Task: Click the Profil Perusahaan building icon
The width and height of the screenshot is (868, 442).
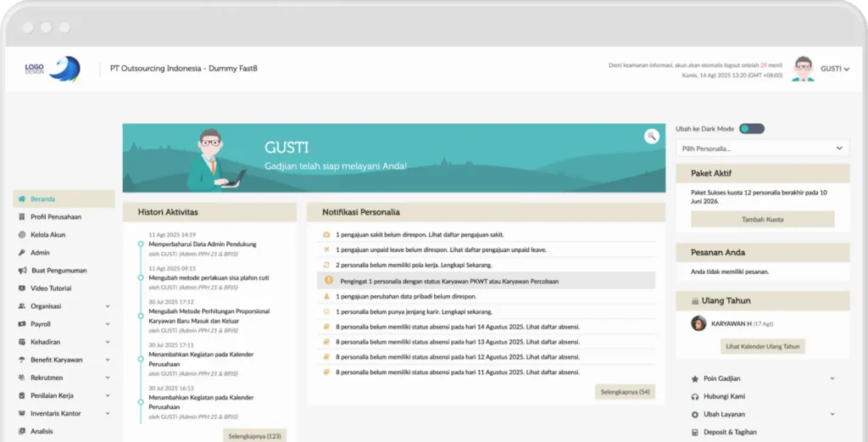Action: [x=22, y=216]
